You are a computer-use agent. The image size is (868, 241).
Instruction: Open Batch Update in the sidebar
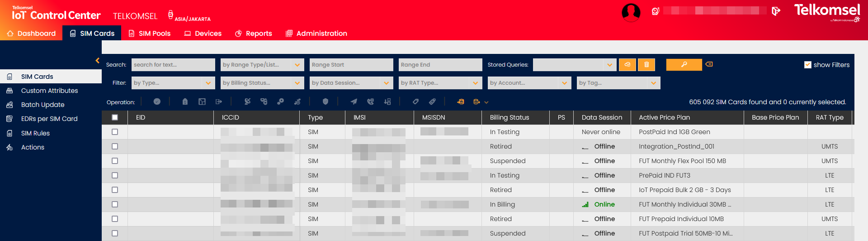[42, 105]
